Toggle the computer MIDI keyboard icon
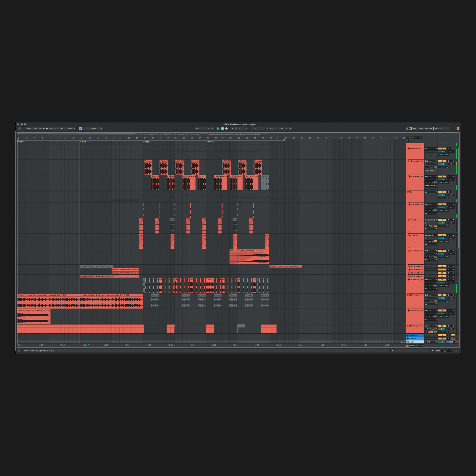This screenshot has width=476, height=476. [410, 129]
